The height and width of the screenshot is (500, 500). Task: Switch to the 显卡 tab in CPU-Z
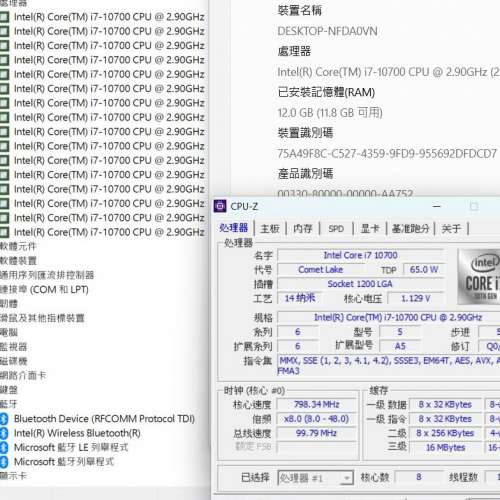click(x=370, y=229)
